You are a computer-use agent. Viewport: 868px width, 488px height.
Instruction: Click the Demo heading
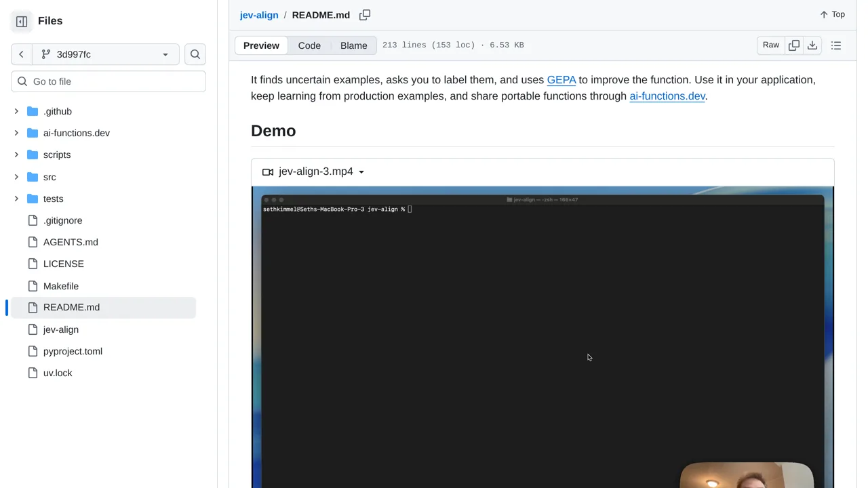(273, 131)
